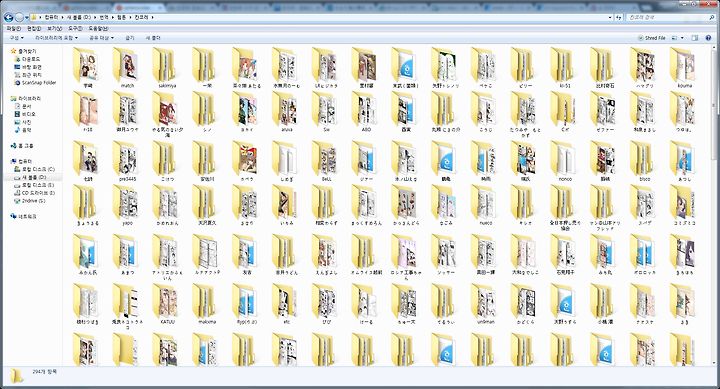Expand the 공유 대상 dropdown
Screen dimensions: 720x389
[101, 38]
